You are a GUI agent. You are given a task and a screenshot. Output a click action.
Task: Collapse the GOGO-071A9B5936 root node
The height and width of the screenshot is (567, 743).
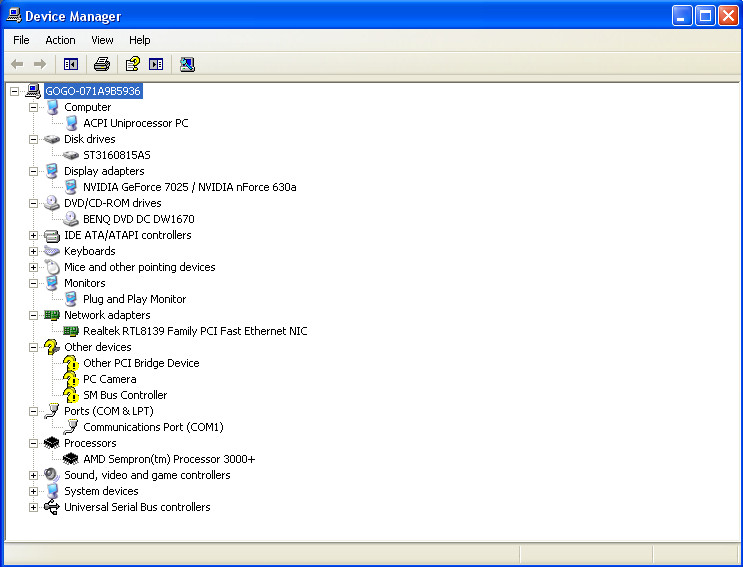(15, 91)
